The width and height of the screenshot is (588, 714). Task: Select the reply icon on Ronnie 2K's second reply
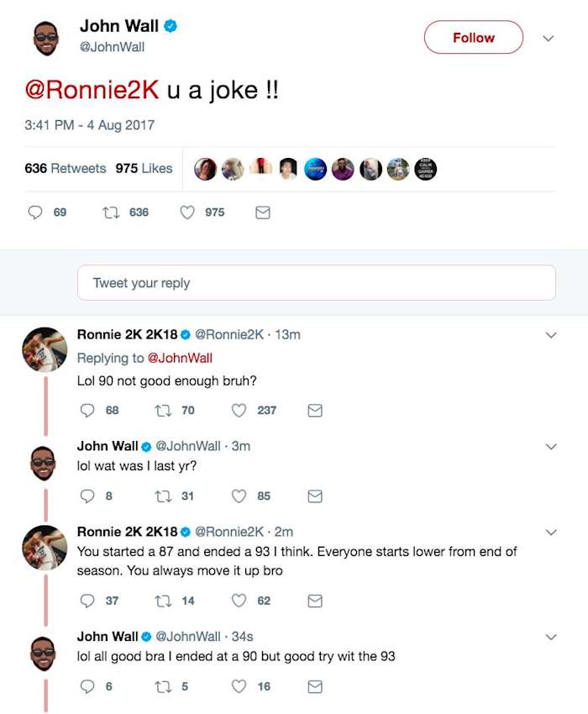pyautogui.click(x=87, y=601)
